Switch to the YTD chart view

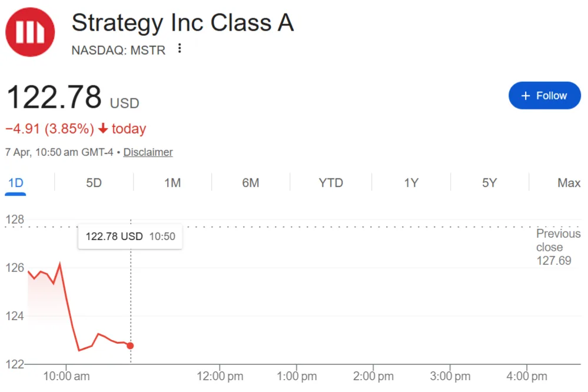pyautogui.click(x=331, y=183)
